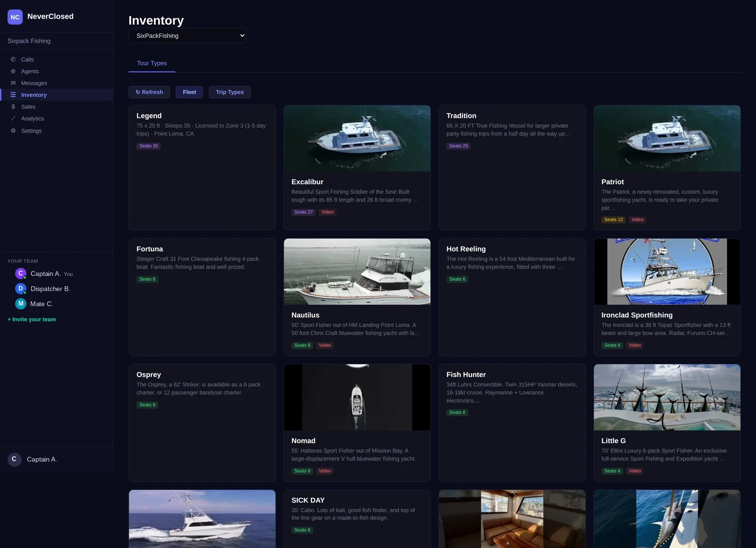
Task: Click the Sales dollar icon
Action: (13, 107)
